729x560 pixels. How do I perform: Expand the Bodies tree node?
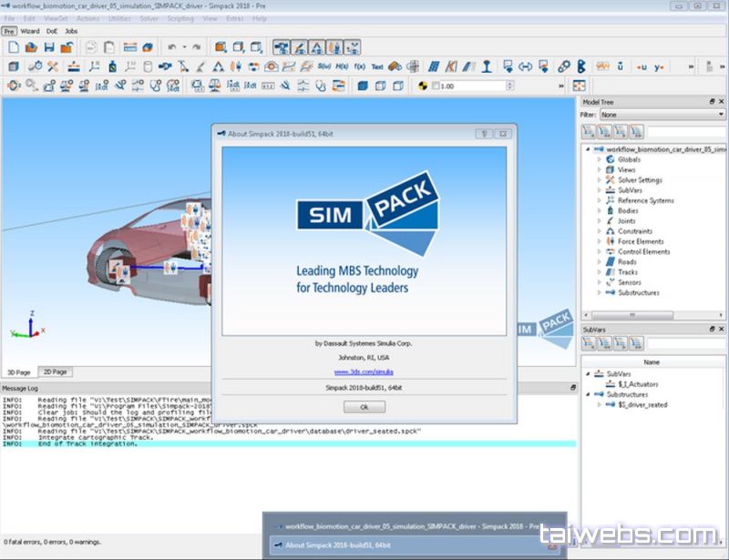(x=599, y=210)
